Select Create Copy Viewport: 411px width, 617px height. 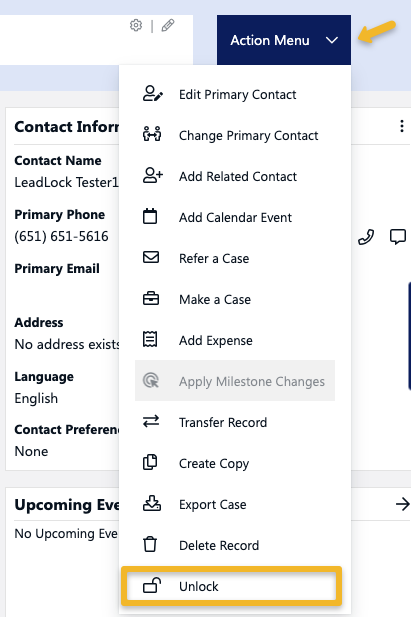pos(235,463)
